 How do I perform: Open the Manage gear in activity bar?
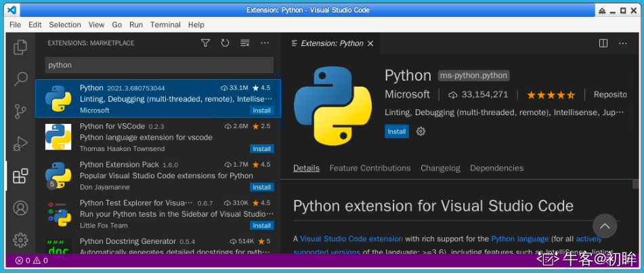20,240
